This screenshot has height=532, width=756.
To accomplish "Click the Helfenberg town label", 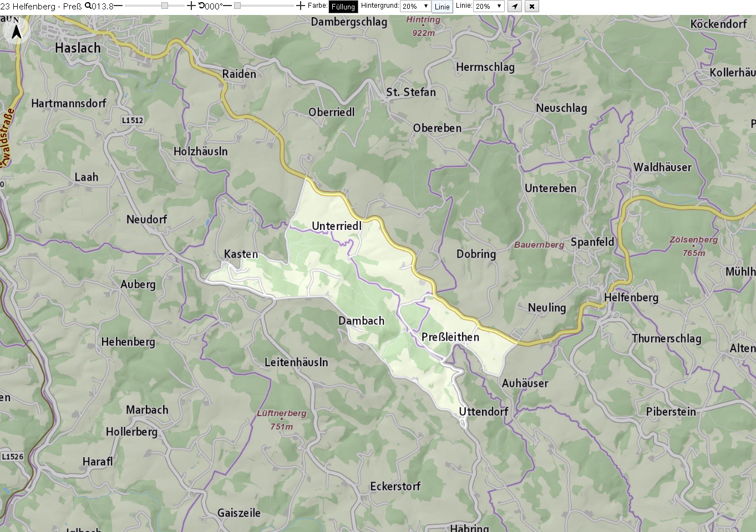I will (x=631, y=298).
